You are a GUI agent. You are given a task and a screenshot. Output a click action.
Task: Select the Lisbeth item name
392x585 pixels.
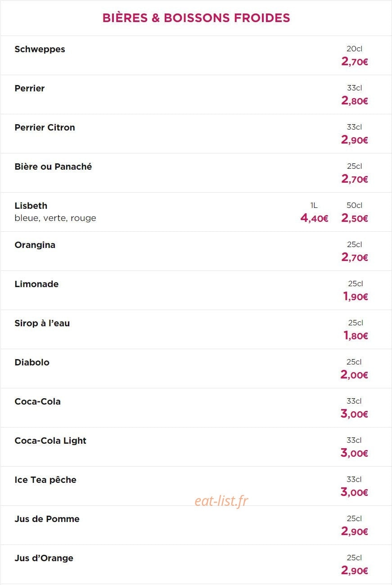pyautogui.click(x=31, y=206)
